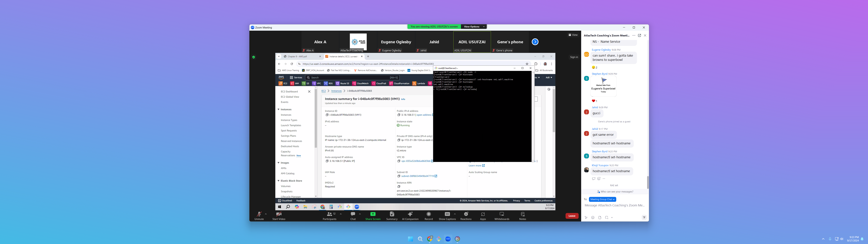
Task: Launch the AI Companion
Action: click(x=410, y=214)
